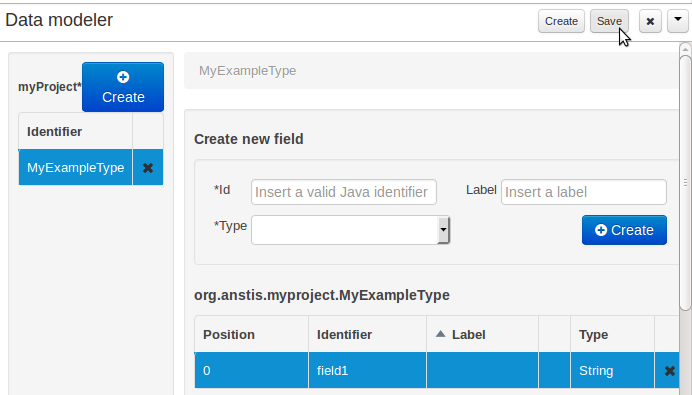Click the header Create button next to Save
Screen dimensions: 692x395
click(x=561, y=21)
